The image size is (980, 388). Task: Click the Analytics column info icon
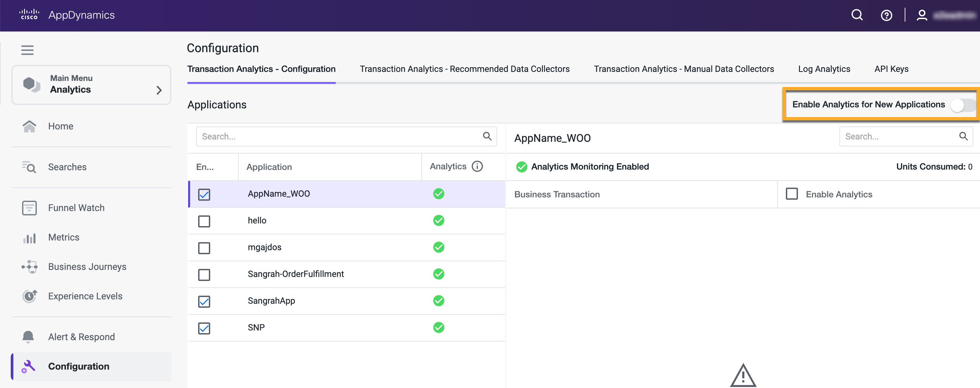477,167
